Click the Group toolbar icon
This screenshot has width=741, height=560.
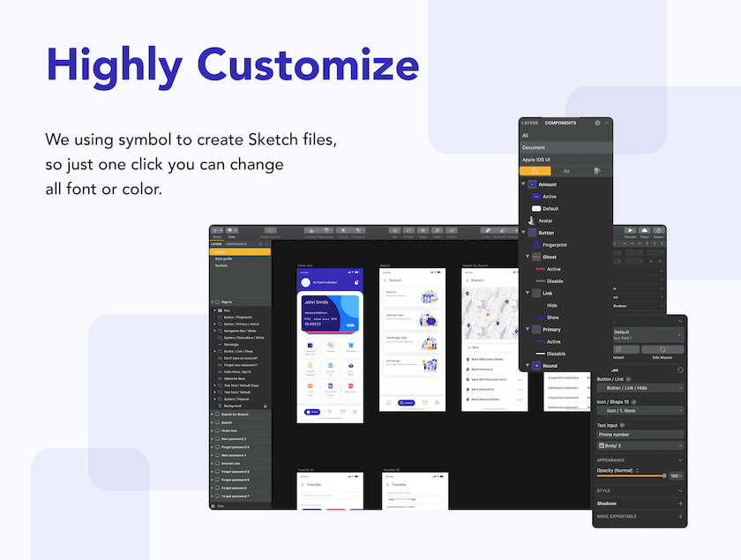click(343, 231)
